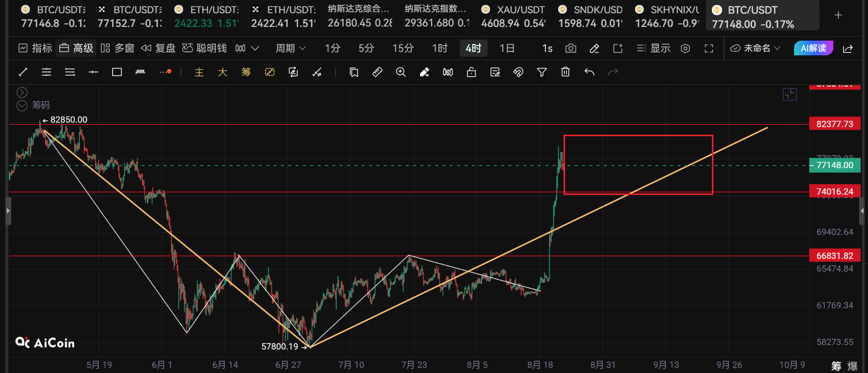The height and width of the screenshot is (373, 868).
Task: Toggle the 筹 chip distribution button
Action: (246, 72)
